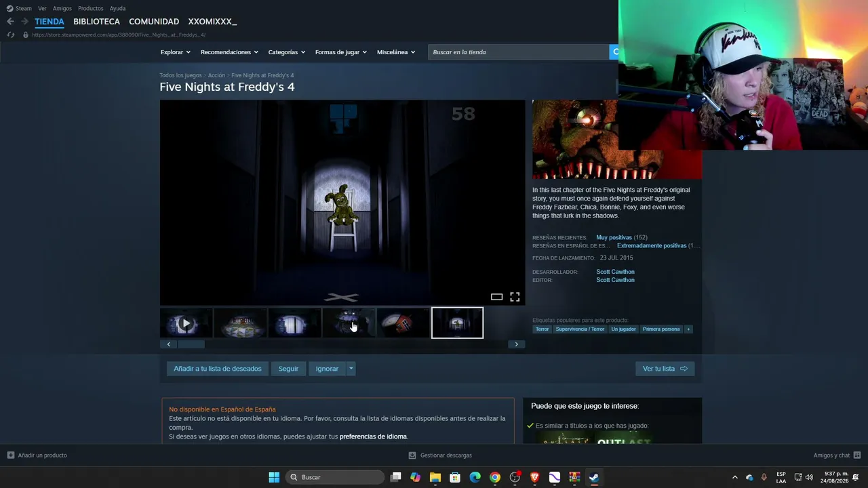This screenshot has width=868, height=488.
Task: Click the thumbnail strip scroll handle
Action: point(191,344)
